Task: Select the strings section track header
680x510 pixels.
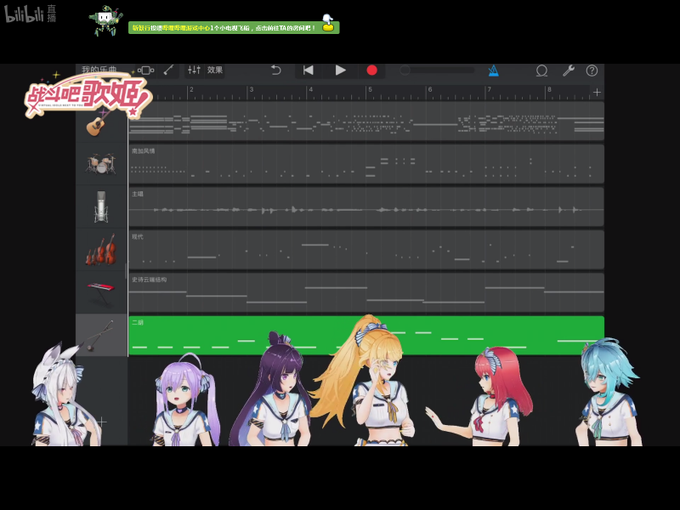Action: pyautogui.click(x=101, y=250)
